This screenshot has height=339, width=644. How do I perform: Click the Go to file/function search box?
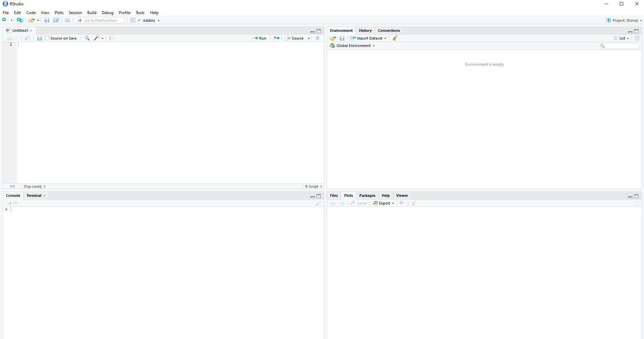click(x=100, y=20)
